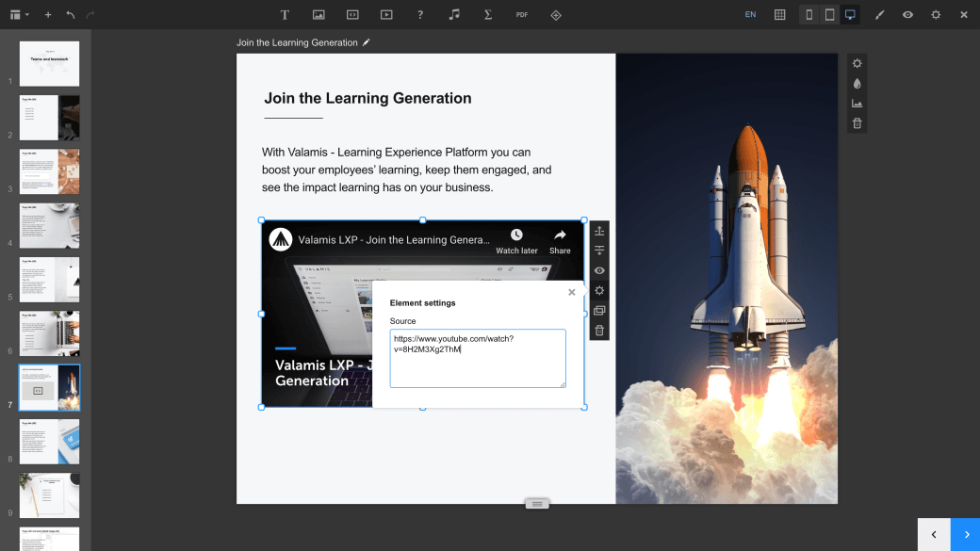Switch to phone device layout
980x551 pixels.
point(808,15)
